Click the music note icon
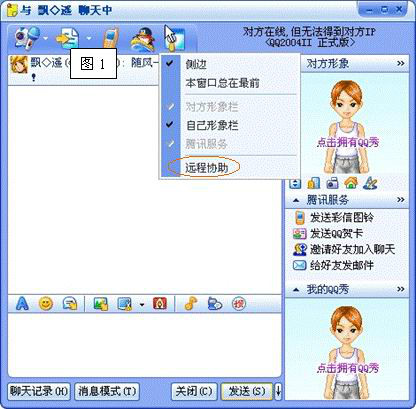 [x=191, y=304]
